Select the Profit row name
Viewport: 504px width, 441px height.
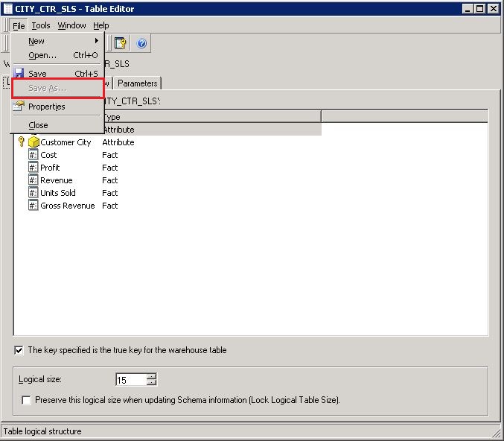50,168
